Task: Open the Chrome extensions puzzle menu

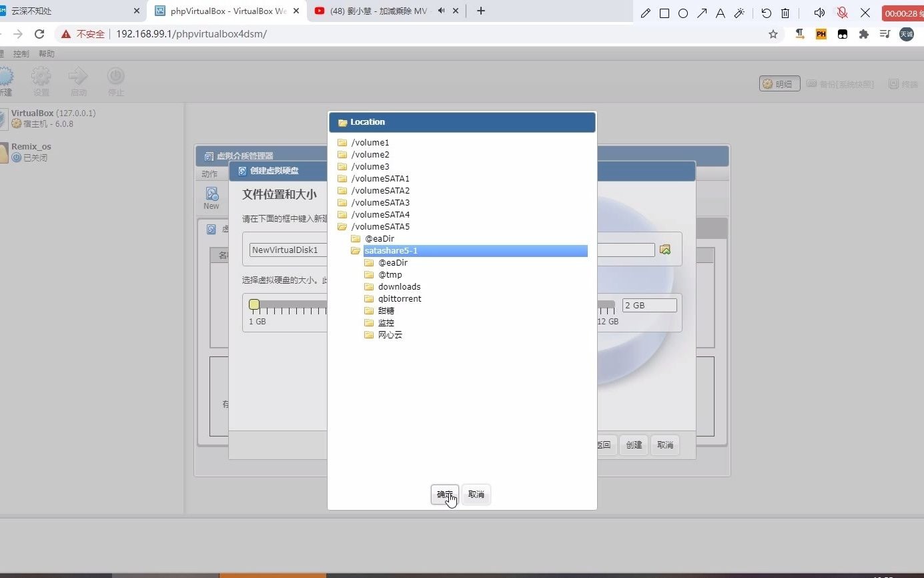Action: coord(864,34)
